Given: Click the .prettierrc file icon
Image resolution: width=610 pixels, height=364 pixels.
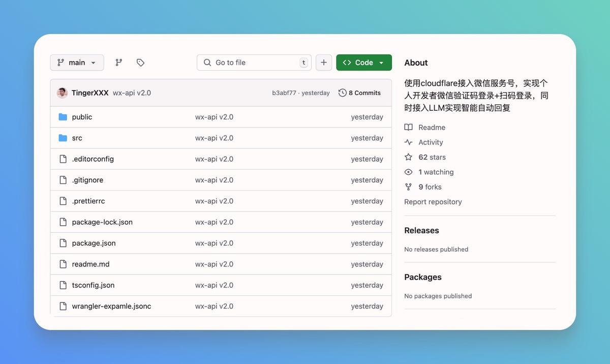Looking at the screenshot, I should click(x=63, y=201).
